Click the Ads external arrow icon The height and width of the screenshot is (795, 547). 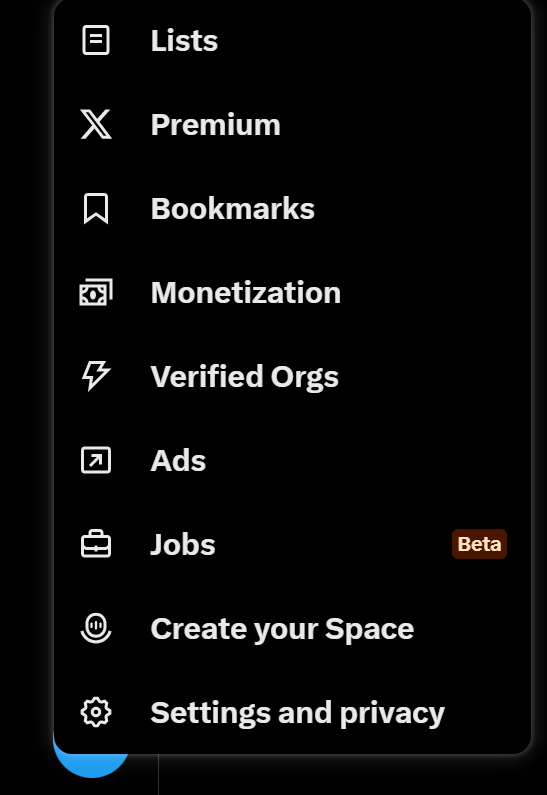(96, 460)
